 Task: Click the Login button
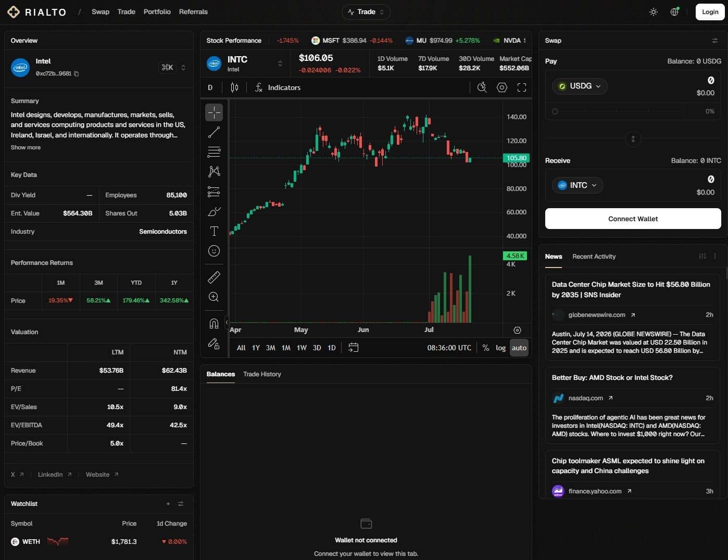(x=710, y=12)
